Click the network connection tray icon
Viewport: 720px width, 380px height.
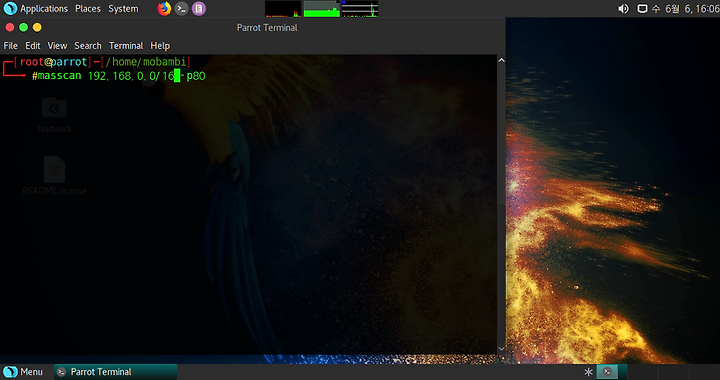[x=642, y=8]
